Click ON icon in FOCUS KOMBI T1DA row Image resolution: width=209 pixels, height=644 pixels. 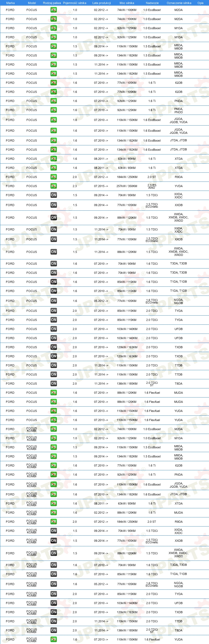[53, 574]
